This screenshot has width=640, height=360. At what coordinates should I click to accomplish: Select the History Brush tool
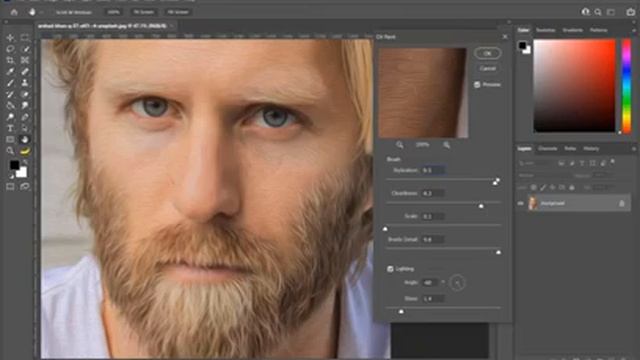(x=10, y=95)
